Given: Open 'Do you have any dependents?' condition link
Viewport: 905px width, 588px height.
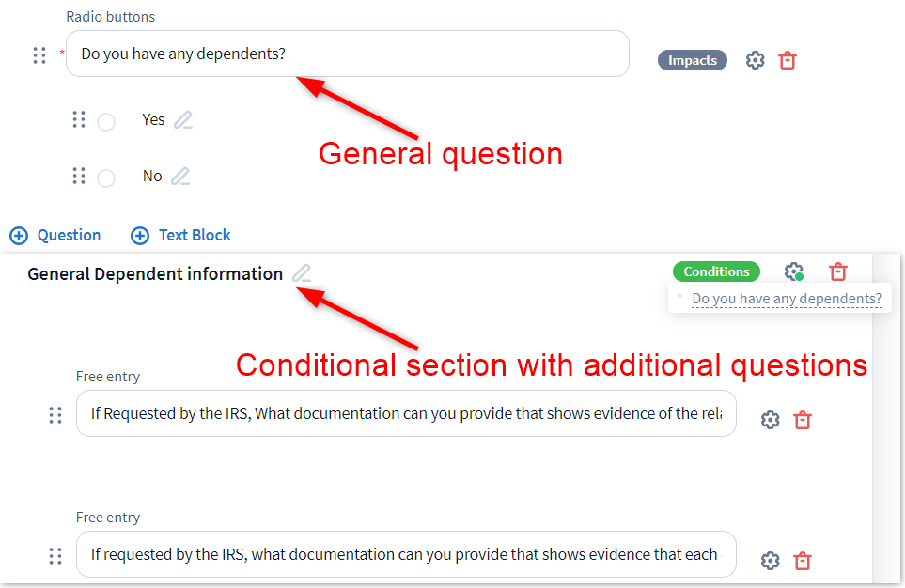Looking at the screenshot, I should [787, 300].
